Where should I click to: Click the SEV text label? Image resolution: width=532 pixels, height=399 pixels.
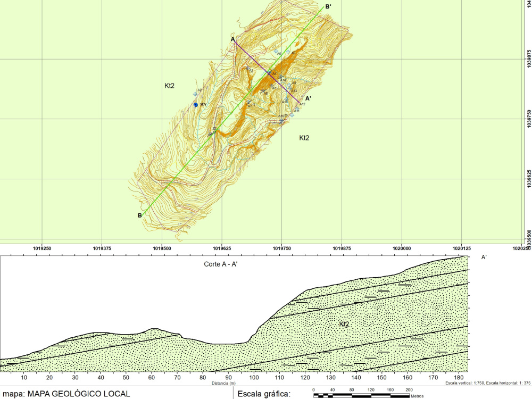point(203,104)
